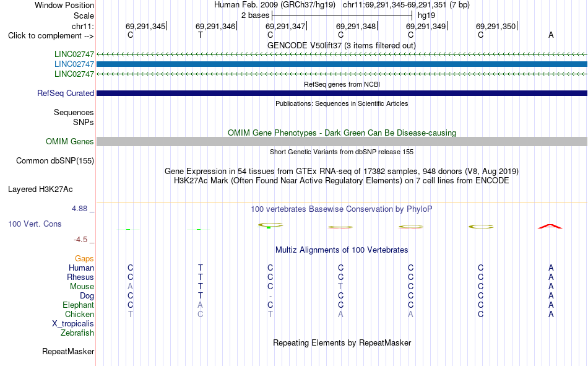The width and height of the screenshot is (588, 366).
Task: Click the GTEx Gene Expression track title
Action: click(x=342, y=171)
